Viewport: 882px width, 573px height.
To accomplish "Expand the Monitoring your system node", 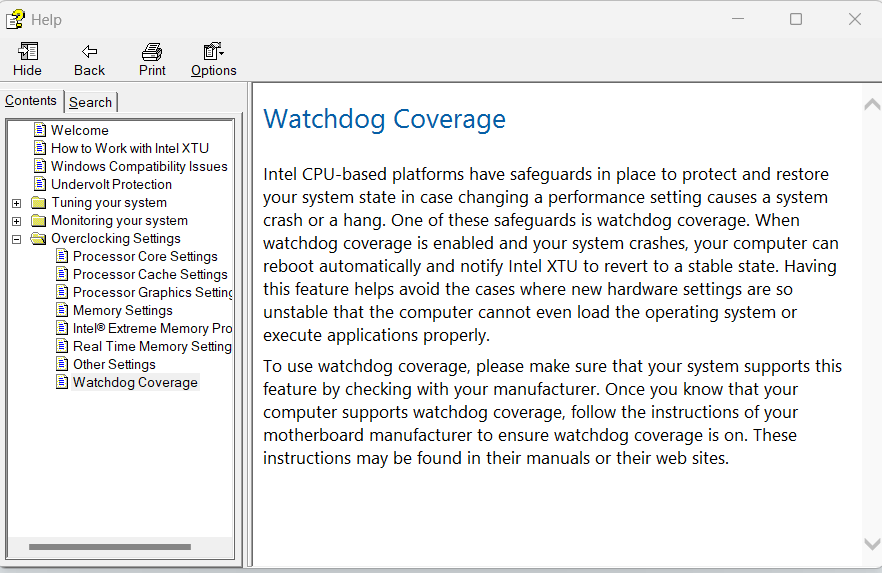I will click(17, 221).
